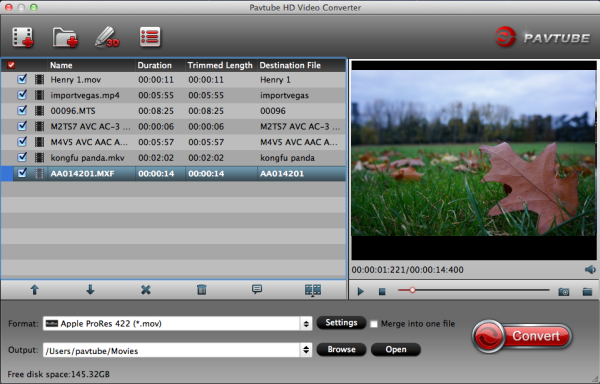Click the Duration column header
Viewport: 600px width, 384px height.
pyautogui.click(x=160, y=65)
